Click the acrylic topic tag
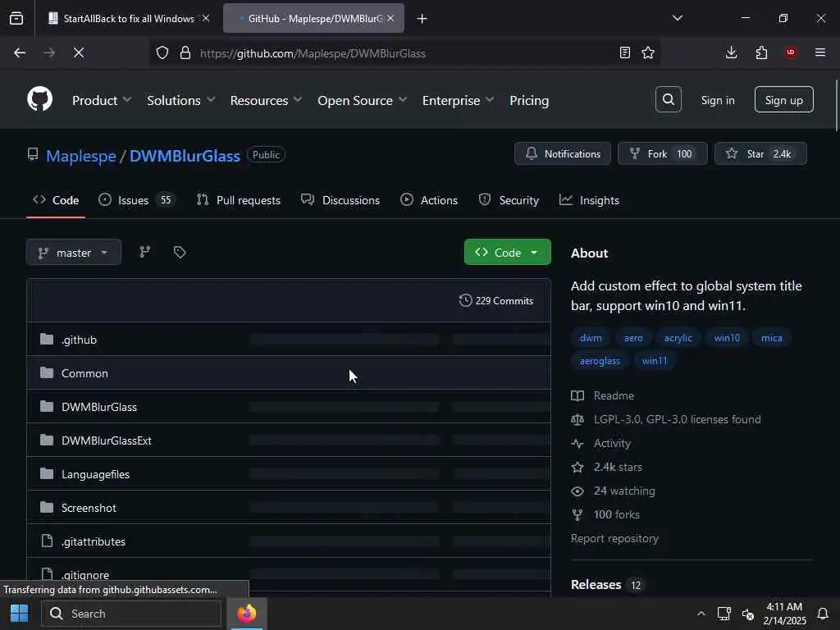The image size is (840, 630). point(678,338)
